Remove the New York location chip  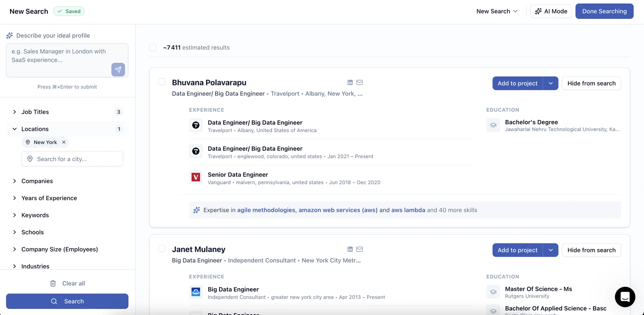point(64,142)
